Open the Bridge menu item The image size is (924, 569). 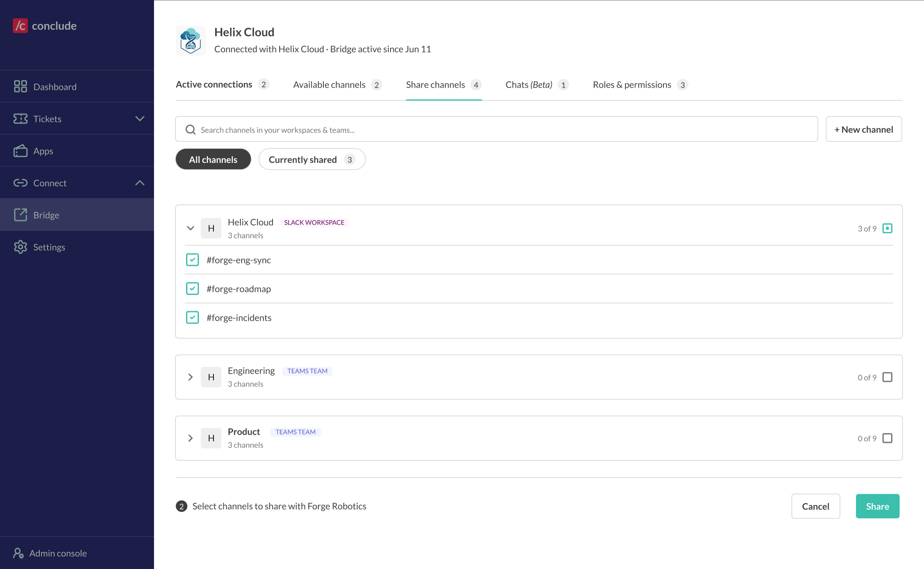pyautogui.click(x=77, y=215)
